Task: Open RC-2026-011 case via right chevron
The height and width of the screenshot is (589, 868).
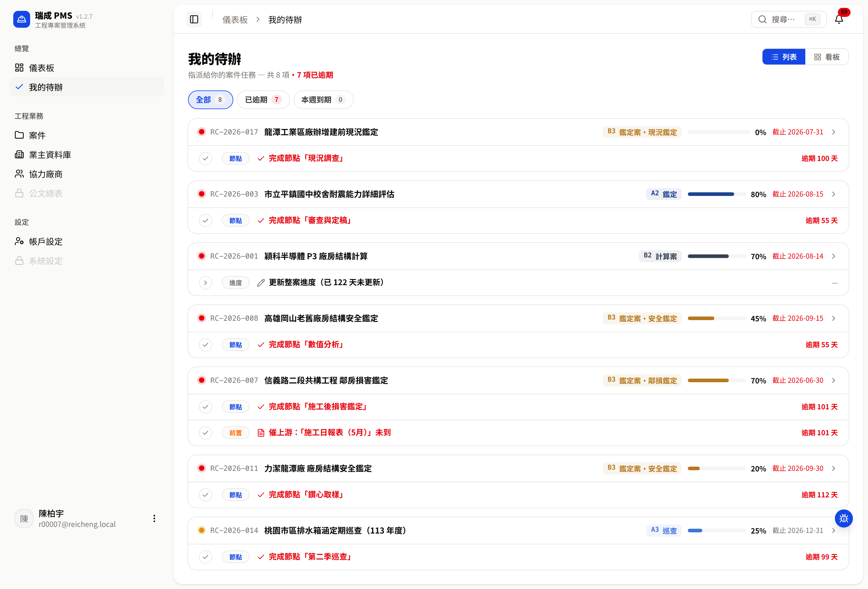Action: pos(834,468)
